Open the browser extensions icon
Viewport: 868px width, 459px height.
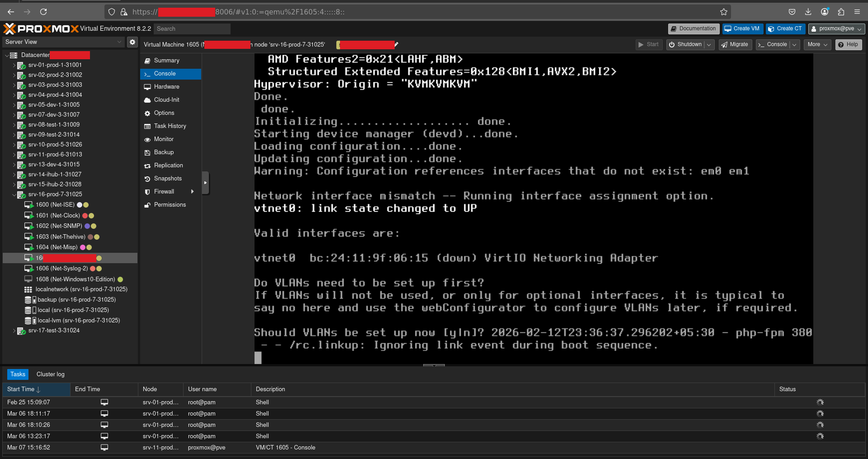click(841, 12)
